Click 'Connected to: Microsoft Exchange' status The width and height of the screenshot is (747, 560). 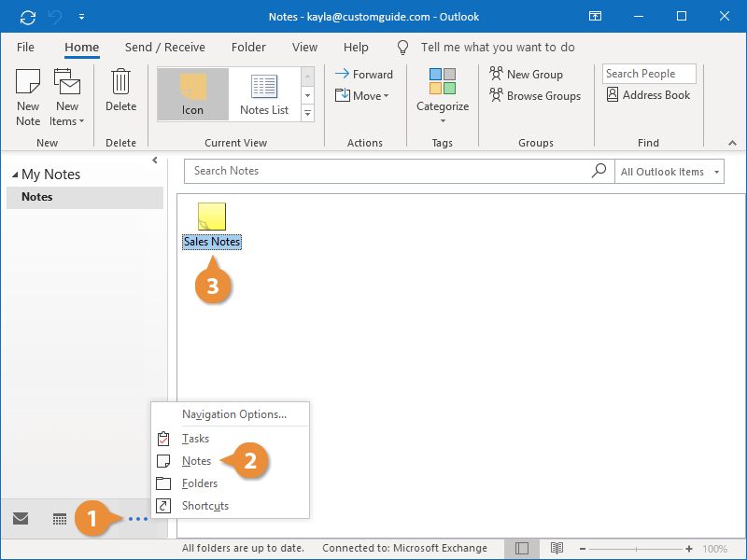click(x=405, y=548)
